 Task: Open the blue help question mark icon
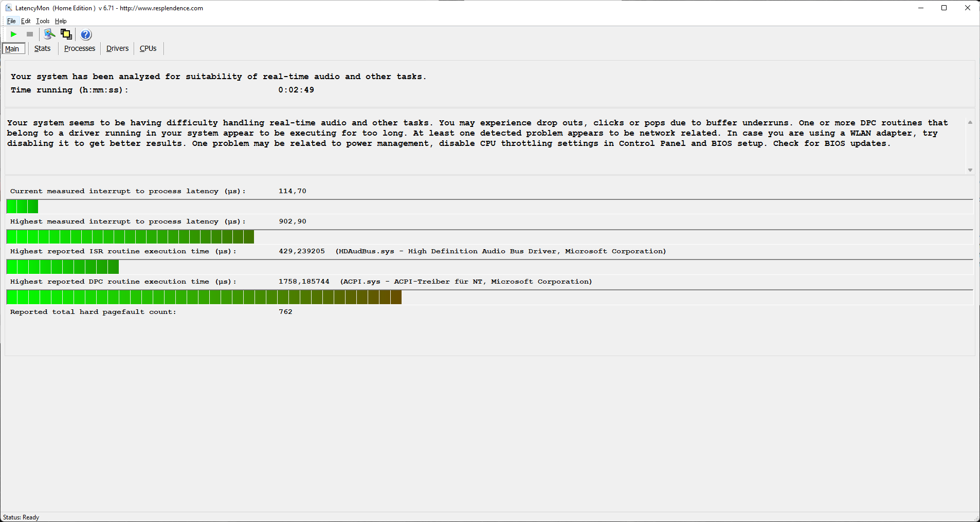(86, 34)
